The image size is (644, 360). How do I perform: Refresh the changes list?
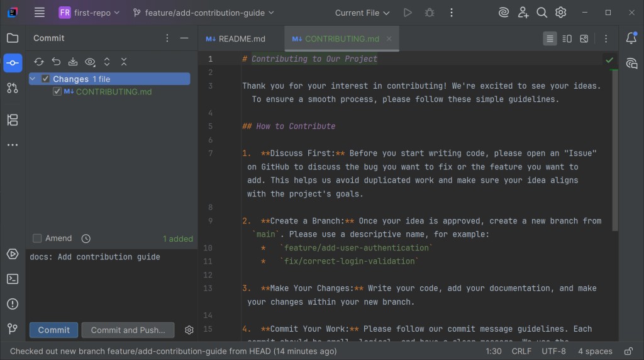(x=39, y=62)
